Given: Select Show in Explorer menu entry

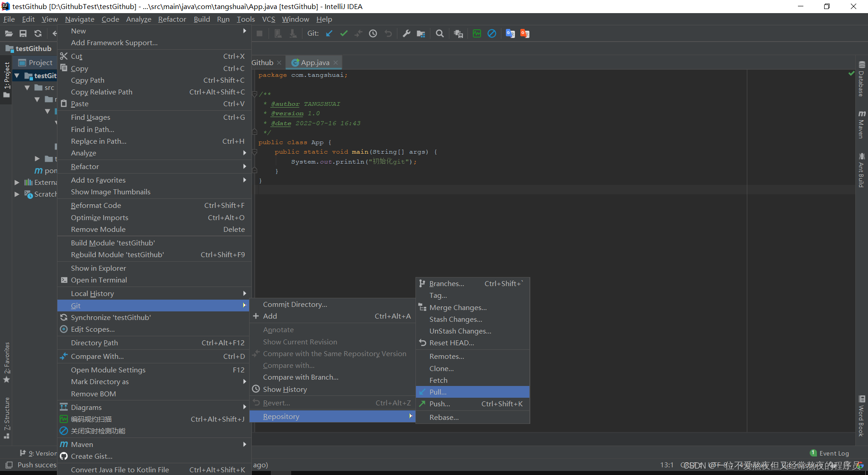Looking at the screenshot, I should tap(154, 268).
